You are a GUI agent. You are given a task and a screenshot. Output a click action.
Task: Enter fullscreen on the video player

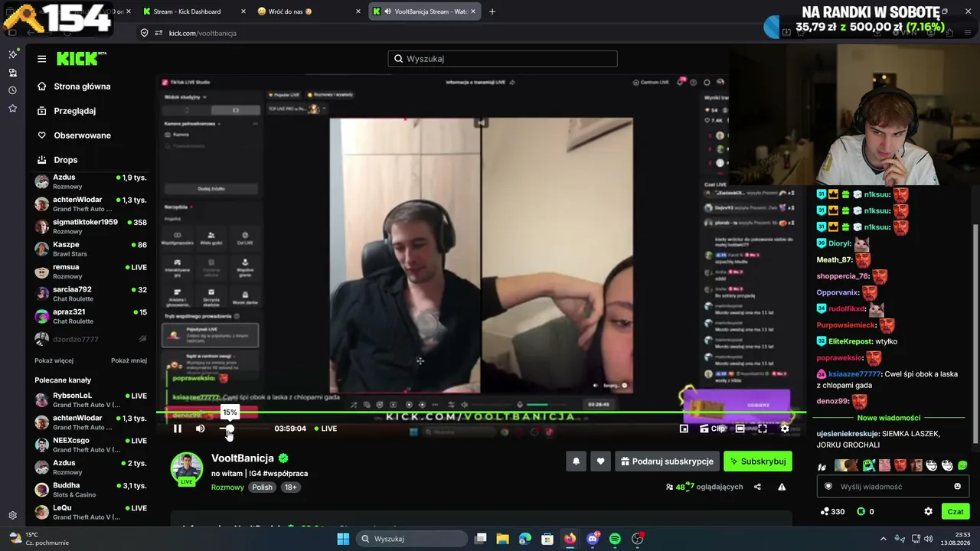(763, 429)
